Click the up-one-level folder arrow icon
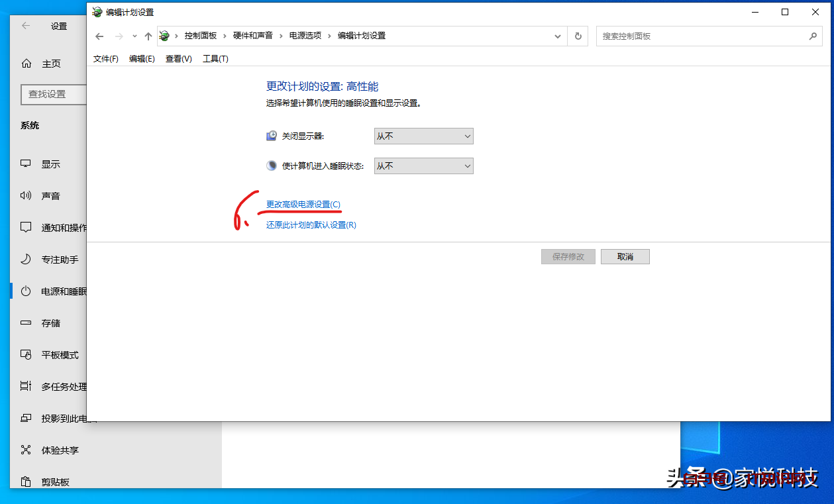This screenshot has height=504, width=834. tap(148, 36)
